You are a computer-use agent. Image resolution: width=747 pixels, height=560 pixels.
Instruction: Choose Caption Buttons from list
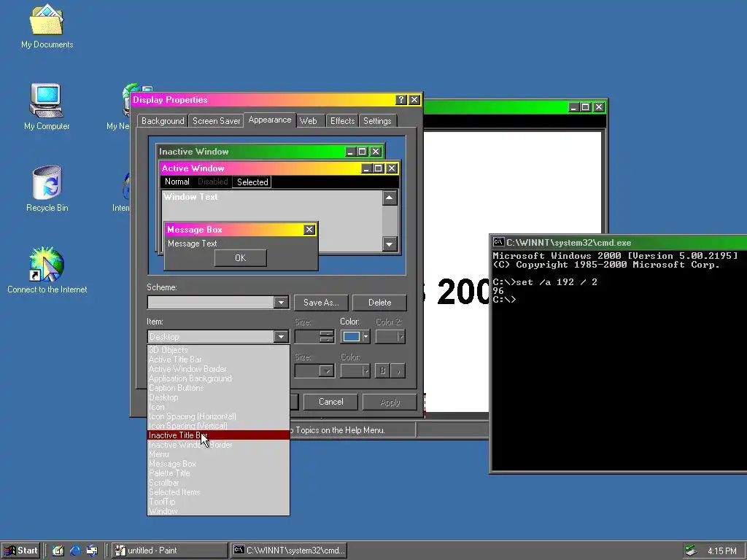click(x=218, y=388)
